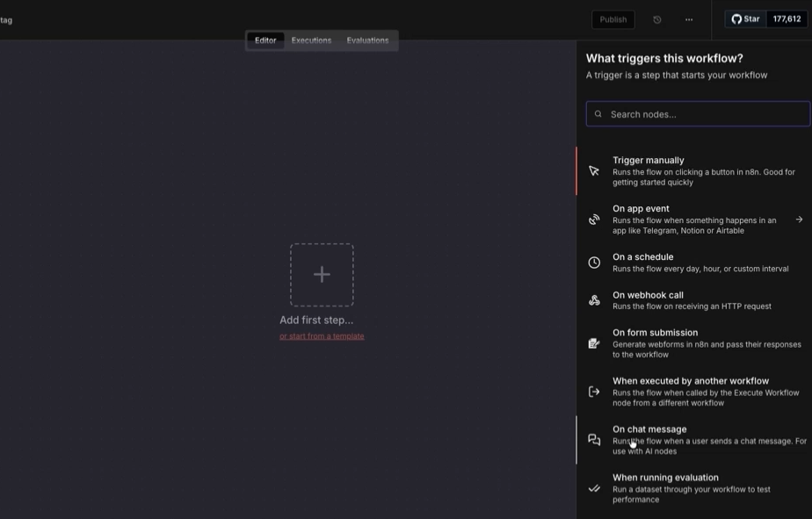Click the Search nodes input field
812x519 pixels.
tap(697, 113)
